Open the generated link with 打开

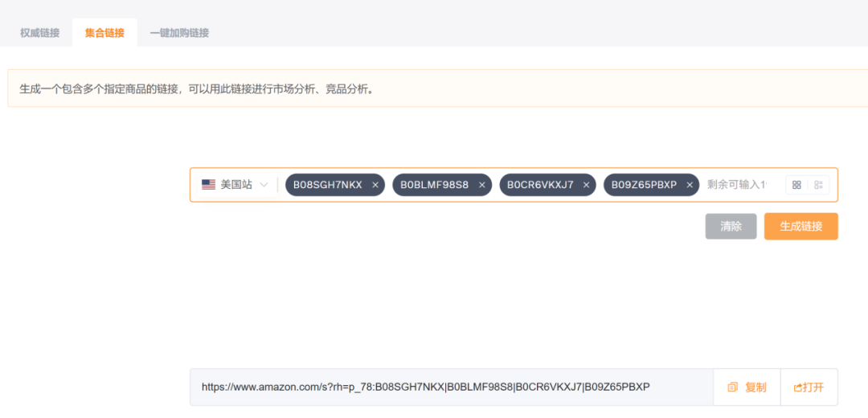[x=809, y=387]
